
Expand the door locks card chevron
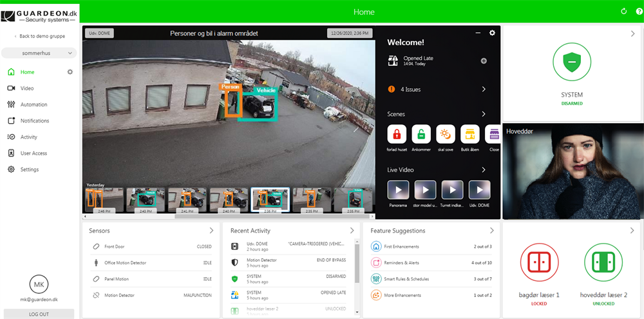(x=632, y=231)
